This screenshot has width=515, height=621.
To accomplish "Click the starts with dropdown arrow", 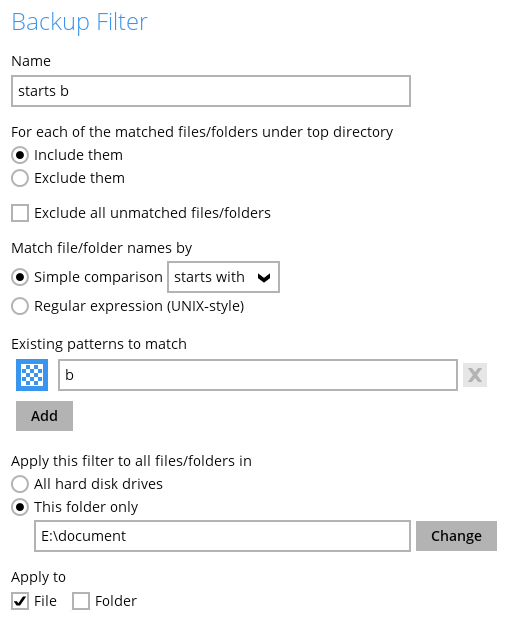I will [x=264, y=278].
